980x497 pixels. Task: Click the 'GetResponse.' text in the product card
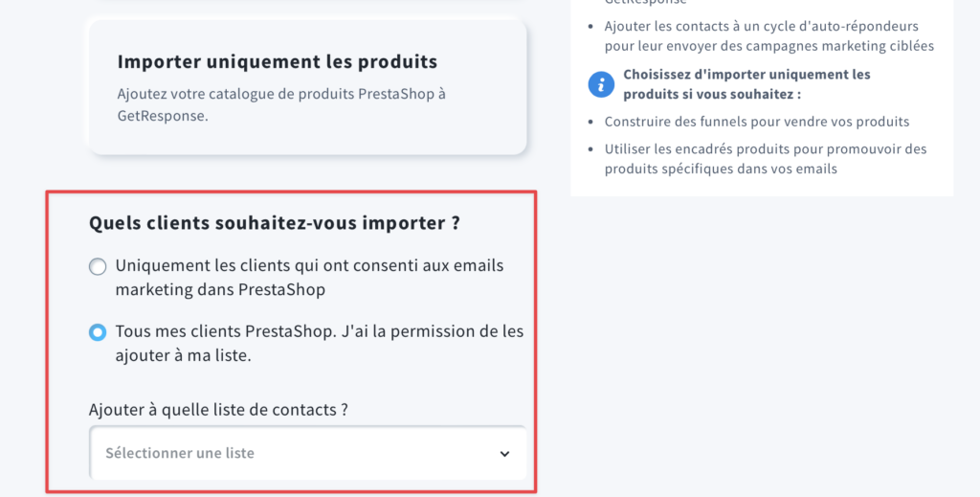(x=163, y=116)
